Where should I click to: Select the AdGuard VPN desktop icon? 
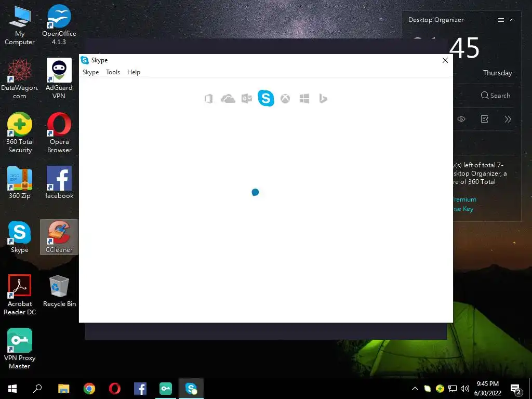pos(59,79)
